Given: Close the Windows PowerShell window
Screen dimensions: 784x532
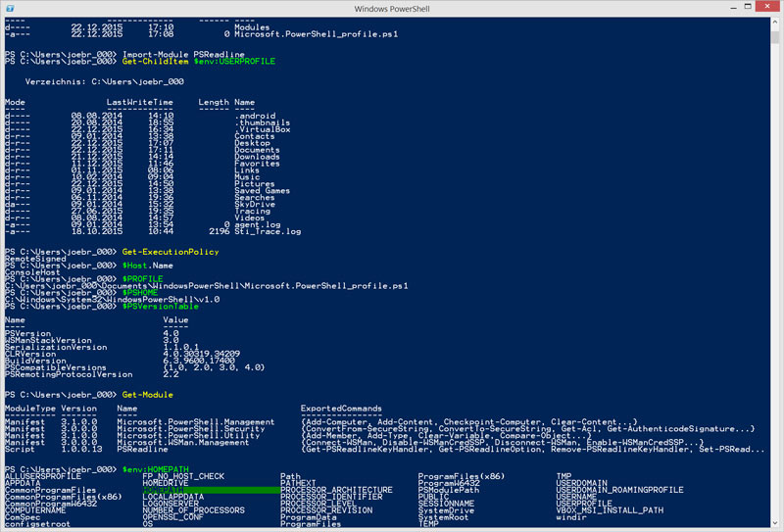Looking at the screenshot, I should (x=767, y=6).
